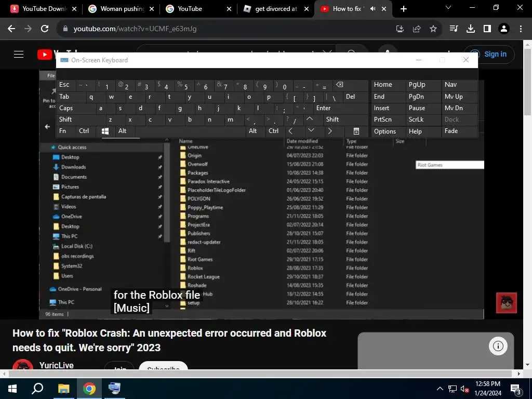This screenshot has width=532, height=399.
Task: Switch to get divorced at tab
Action: tap(276, 9)
